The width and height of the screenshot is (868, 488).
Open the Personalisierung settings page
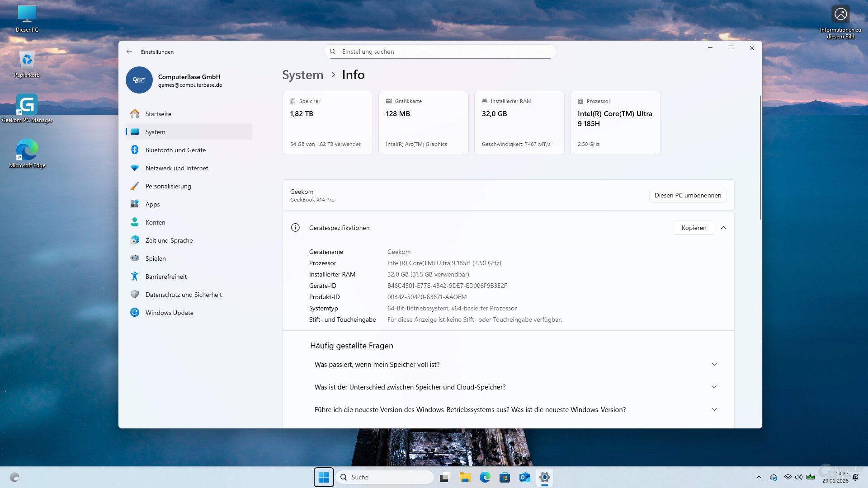[168, 186]
